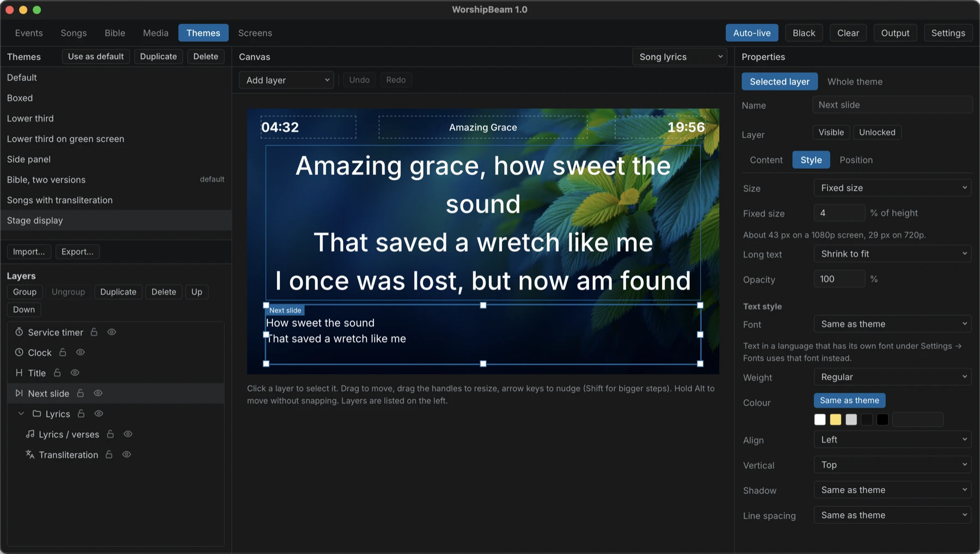
Task: Switch to the Position tab in Properties
Action: (856, 160)
